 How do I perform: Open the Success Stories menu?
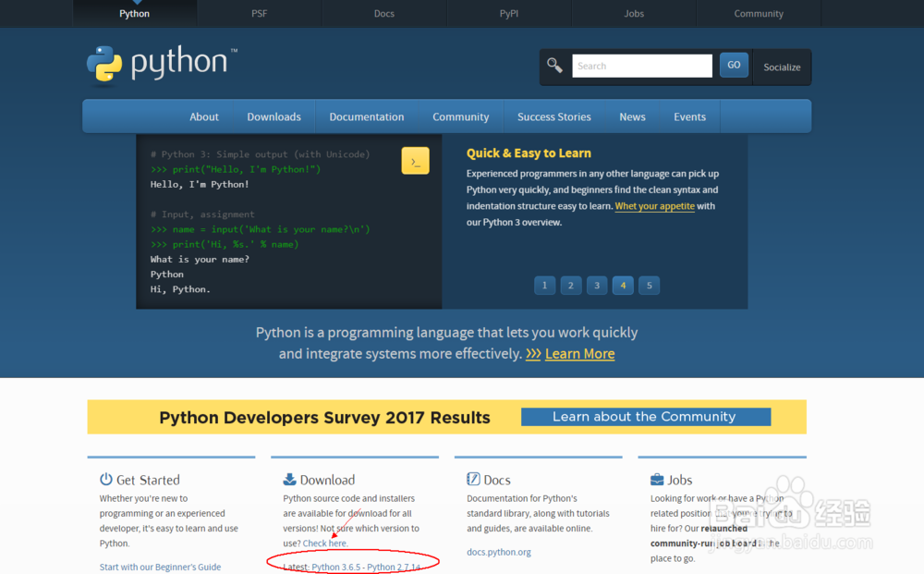click(x=553, y=116)
